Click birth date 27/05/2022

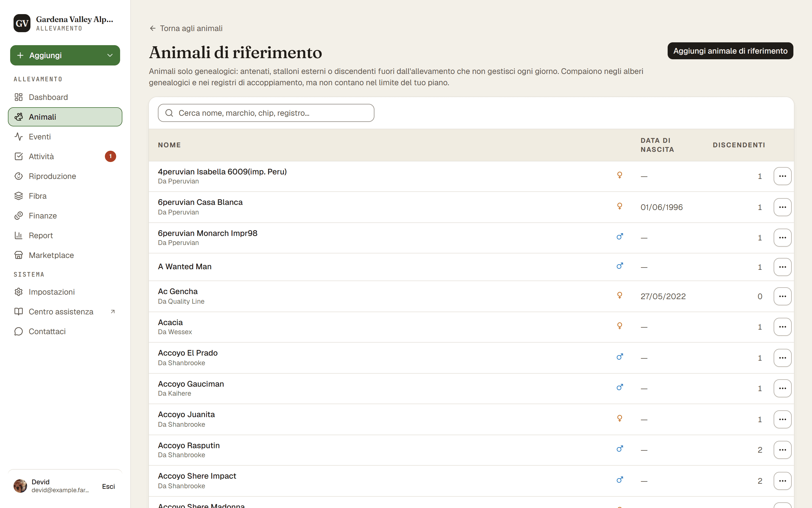pyautogui.click(x=663, y=296)
